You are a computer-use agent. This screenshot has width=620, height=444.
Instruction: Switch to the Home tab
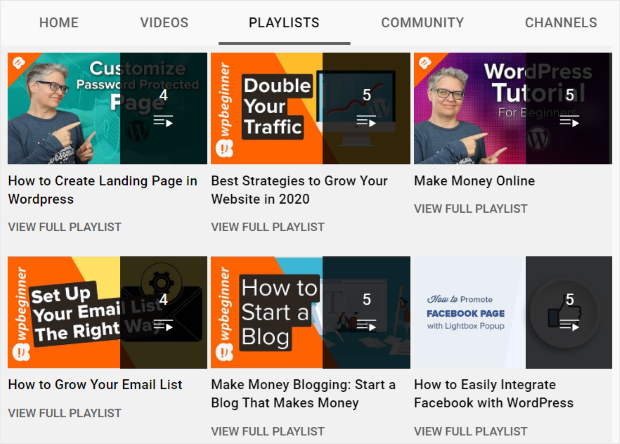[x=58, y=23]
